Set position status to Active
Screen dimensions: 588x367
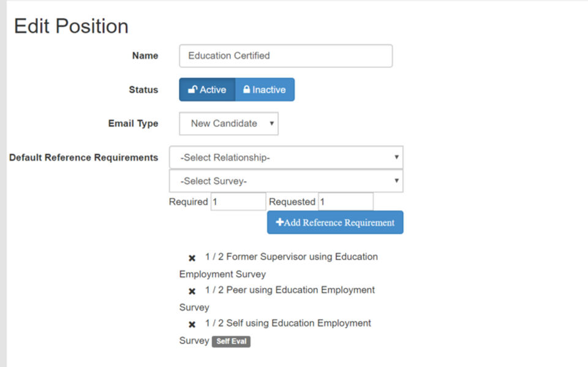[207, 89]
